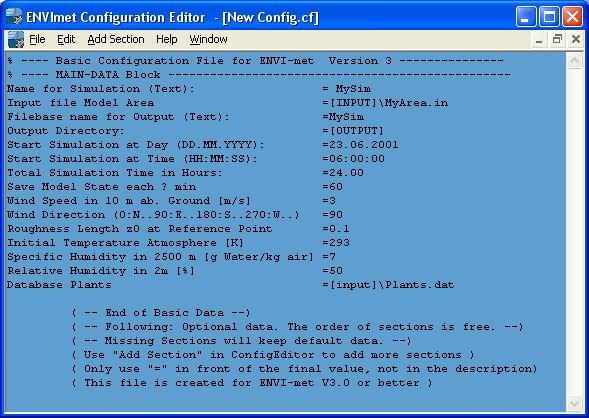Click the input file value [INPUT]\MyArea.in
Image resolution: width=589 pixels, height=418 pixels.
(388, 103)
